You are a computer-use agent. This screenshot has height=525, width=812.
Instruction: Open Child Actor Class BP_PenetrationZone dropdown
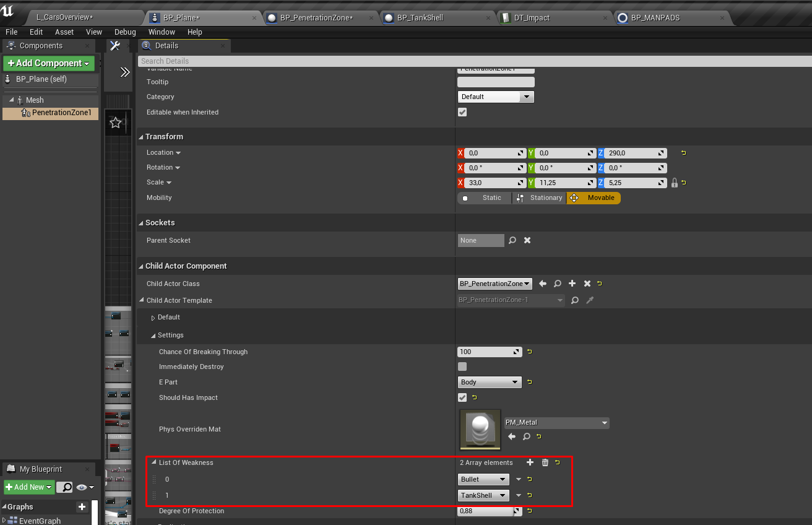coord(495,284)
